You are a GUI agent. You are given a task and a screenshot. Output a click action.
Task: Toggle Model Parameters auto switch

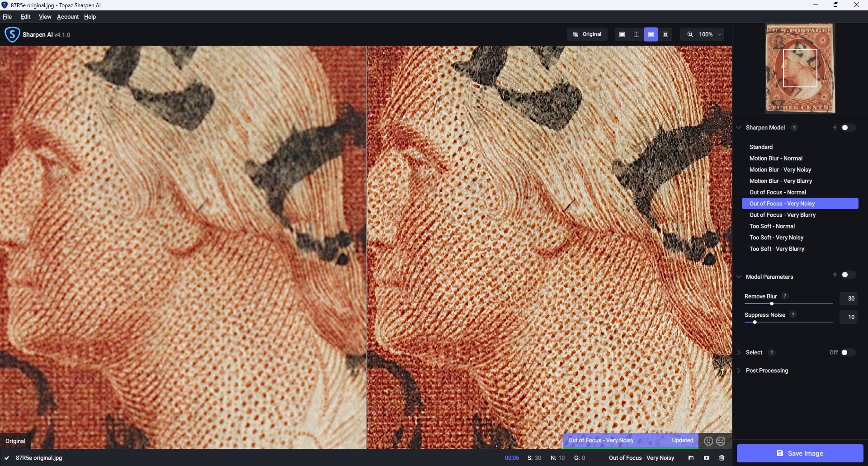(x=848, y=275)
